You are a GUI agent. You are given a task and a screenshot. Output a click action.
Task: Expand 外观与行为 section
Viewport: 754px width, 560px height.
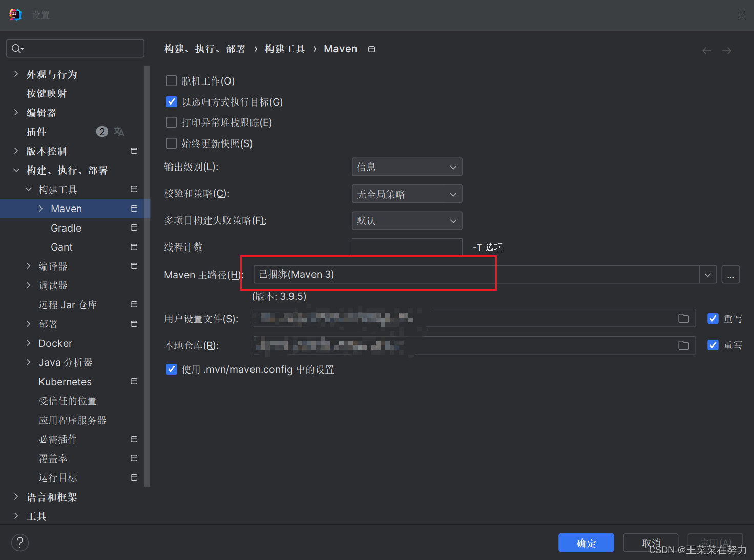tap(16, 74)
